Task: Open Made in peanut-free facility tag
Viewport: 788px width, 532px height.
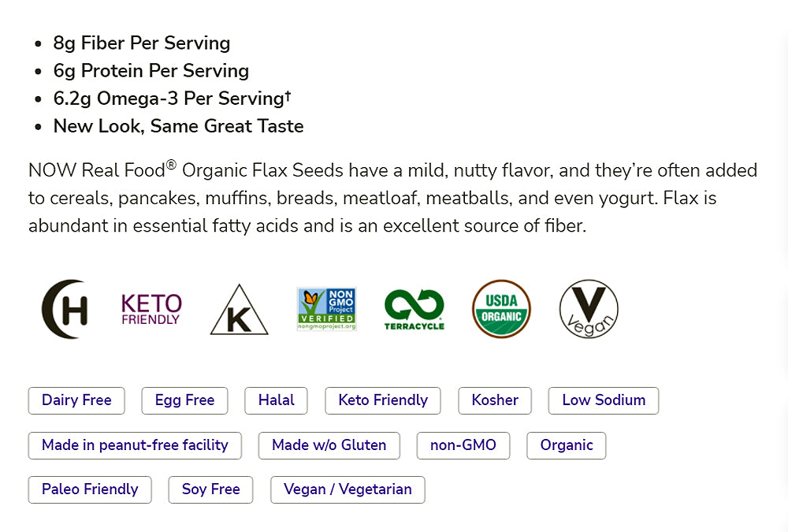Action: click(135, 445)
